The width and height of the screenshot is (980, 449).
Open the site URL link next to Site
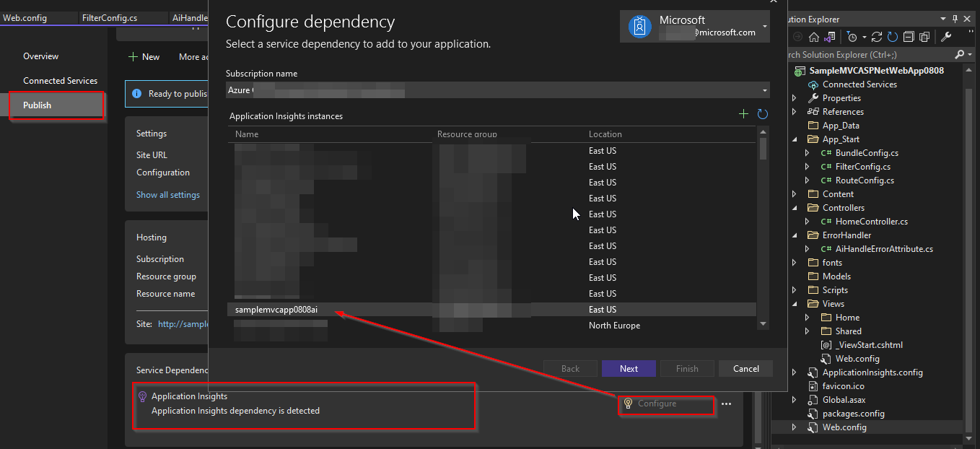[x=183, y=324]
